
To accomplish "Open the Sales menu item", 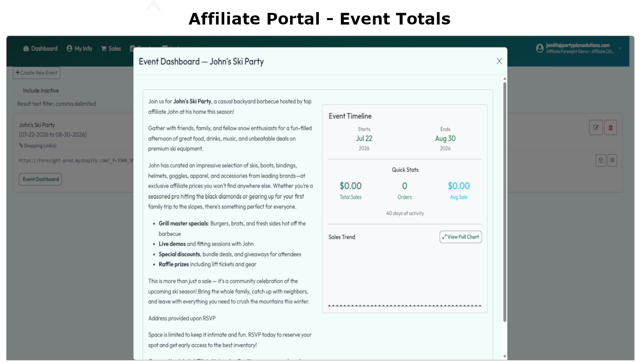I will [x=111, y=49].
